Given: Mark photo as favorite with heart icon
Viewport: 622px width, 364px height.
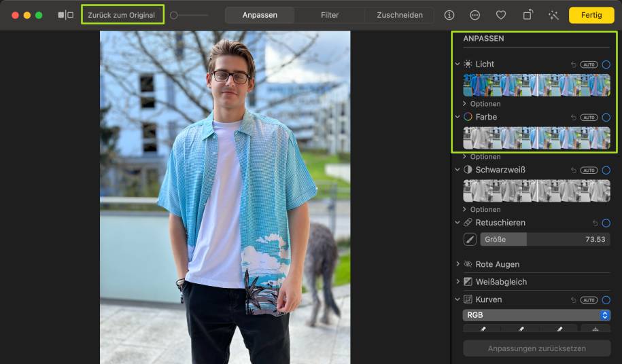Looking at the screenshot, I should click(x=501, y=15).
